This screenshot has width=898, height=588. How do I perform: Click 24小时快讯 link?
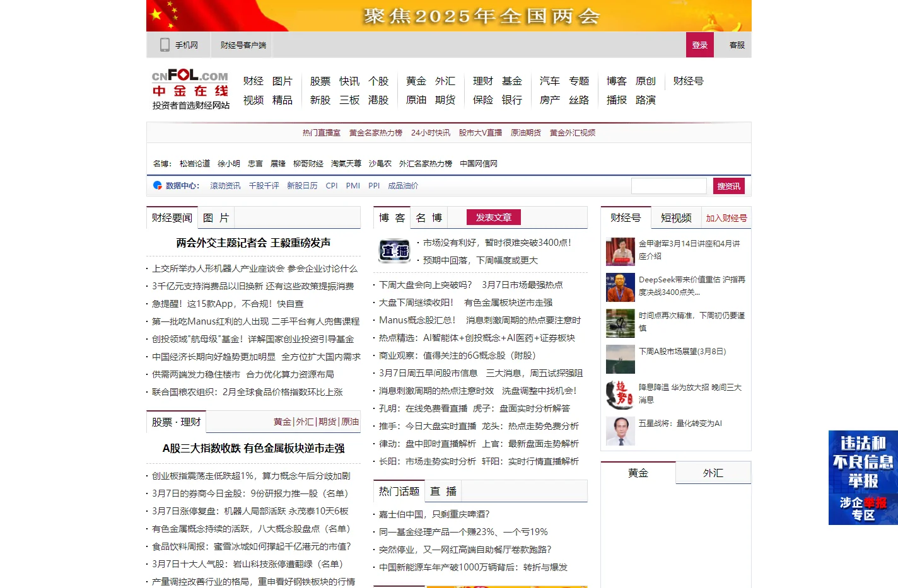(431, 132)
